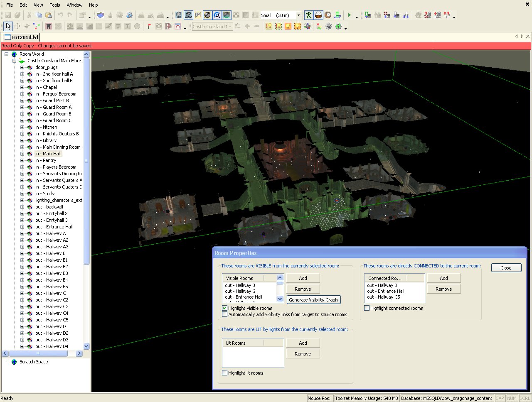Open the Tools menu
This screenshot has width=532, height=402.
pos(54,5)
